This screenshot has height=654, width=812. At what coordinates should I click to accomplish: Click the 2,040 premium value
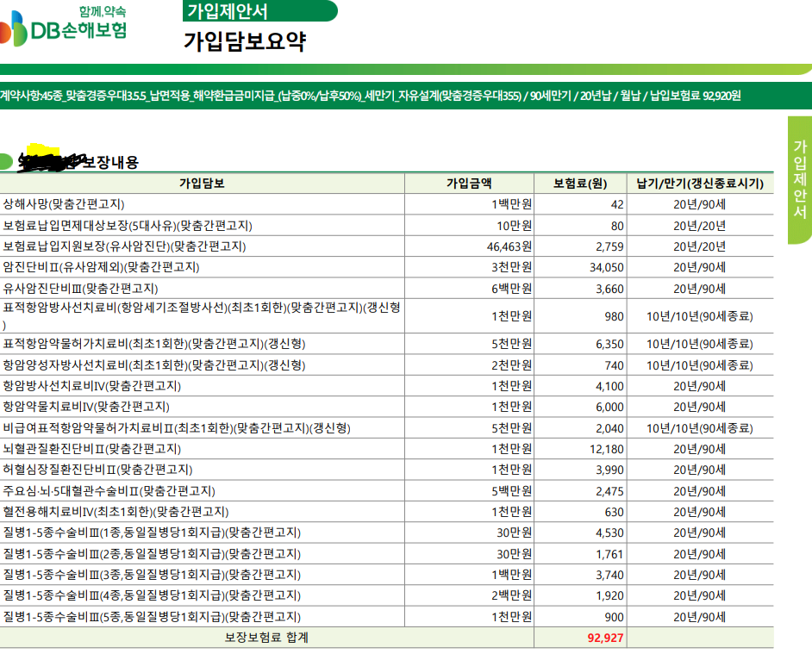609,429
